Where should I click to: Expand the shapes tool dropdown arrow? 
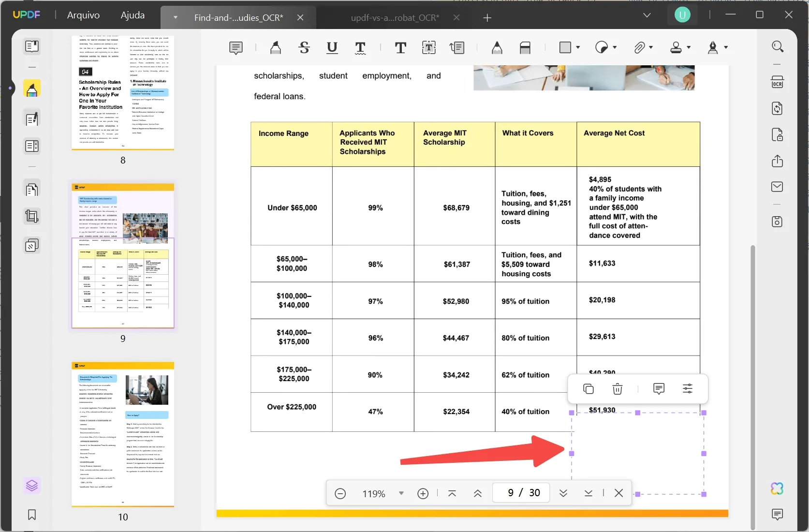(578, 47)
